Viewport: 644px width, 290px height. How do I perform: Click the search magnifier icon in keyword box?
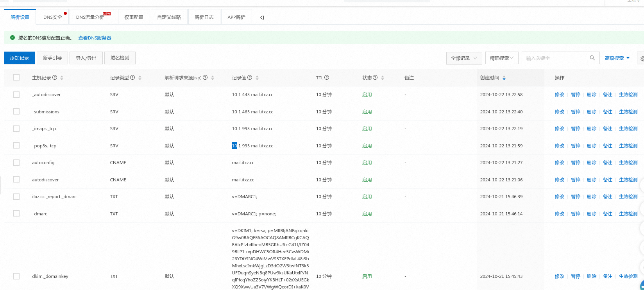[x=592, y=58]
